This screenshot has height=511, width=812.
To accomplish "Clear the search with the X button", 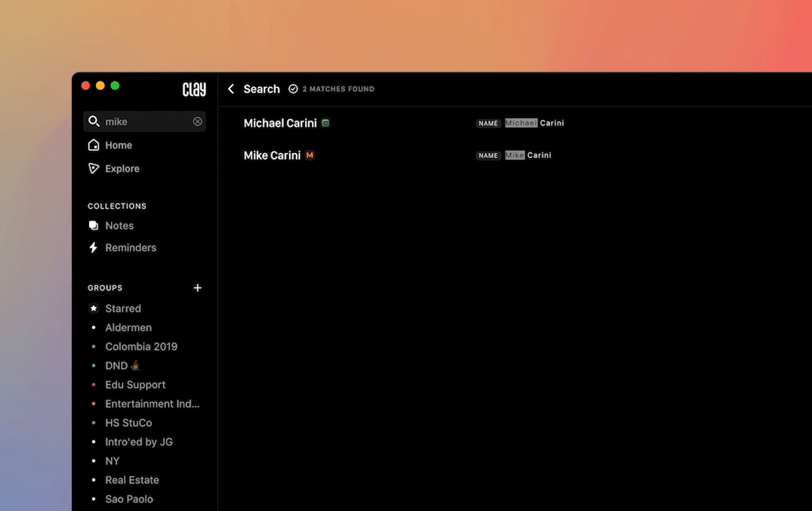I will [197, 121].
